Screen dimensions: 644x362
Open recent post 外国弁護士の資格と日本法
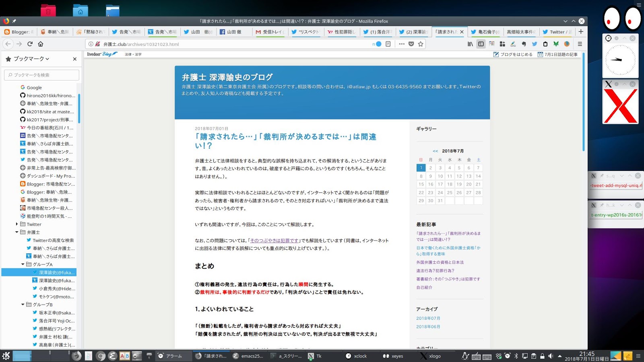440,262
